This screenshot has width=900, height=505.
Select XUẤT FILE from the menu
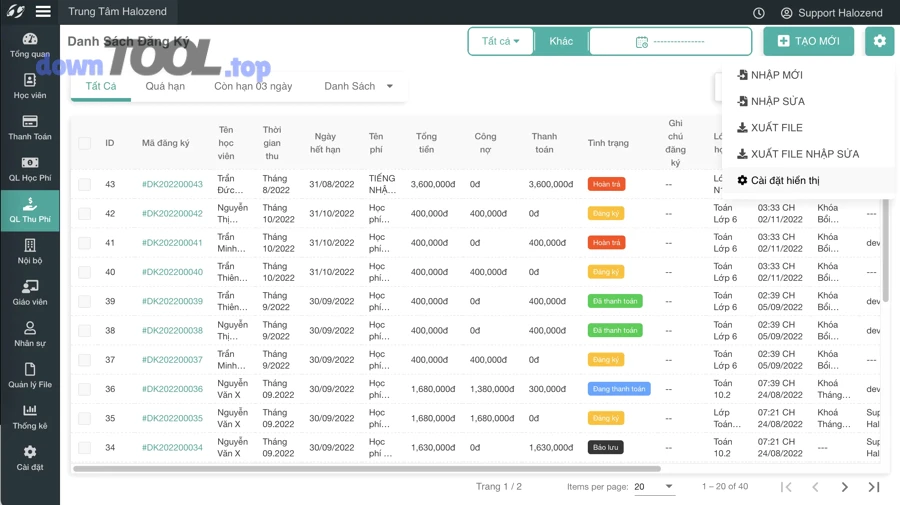click(776, 128)
